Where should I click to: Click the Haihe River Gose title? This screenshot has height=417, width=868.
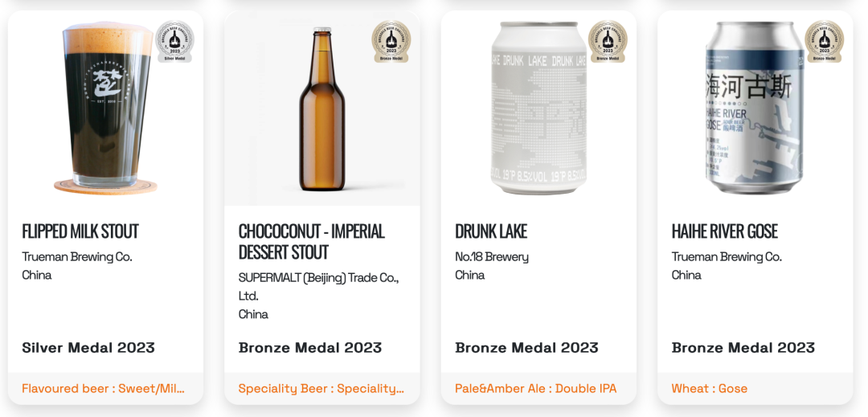click(724, 231)
